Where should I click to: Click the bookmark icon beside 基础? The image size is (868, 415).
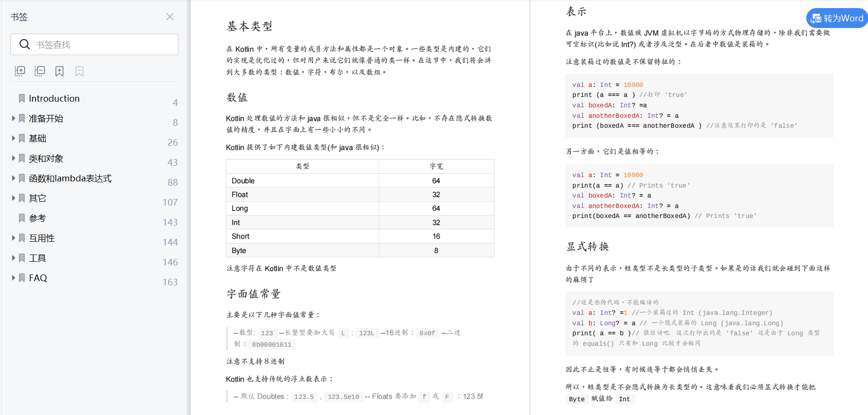[x=22, y=138]
